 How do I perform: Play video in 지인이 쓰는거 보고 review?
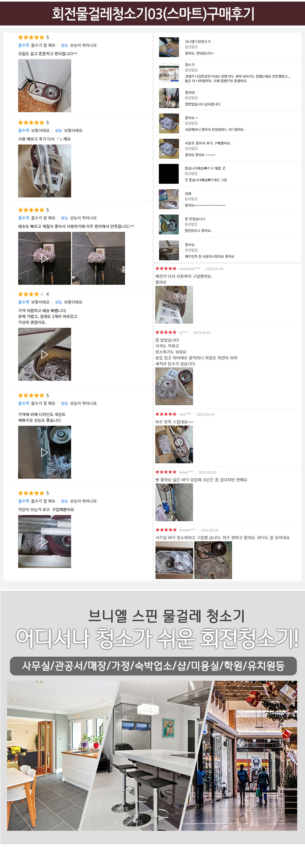click(44, 541)
